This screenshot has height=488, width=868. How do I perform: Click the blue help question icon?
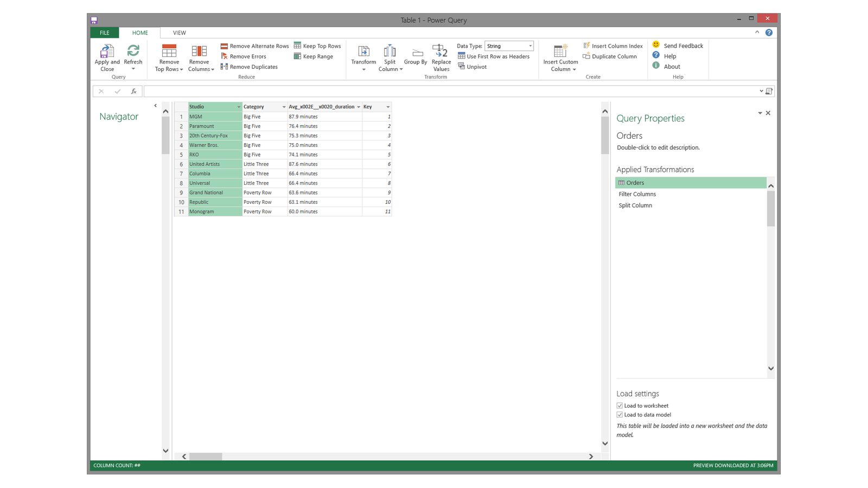769,33
